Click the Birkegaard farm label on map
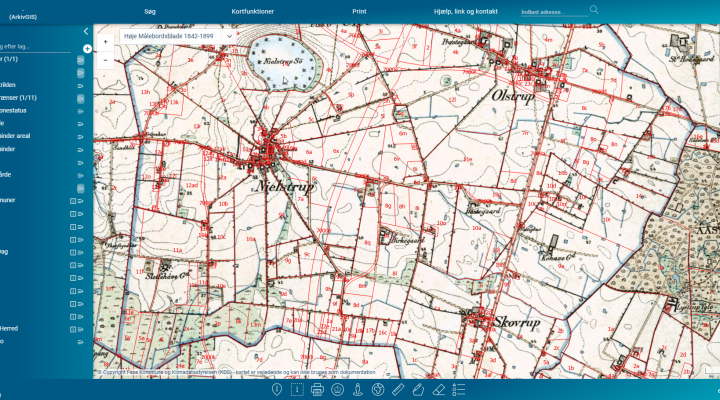 pos(408,239)
